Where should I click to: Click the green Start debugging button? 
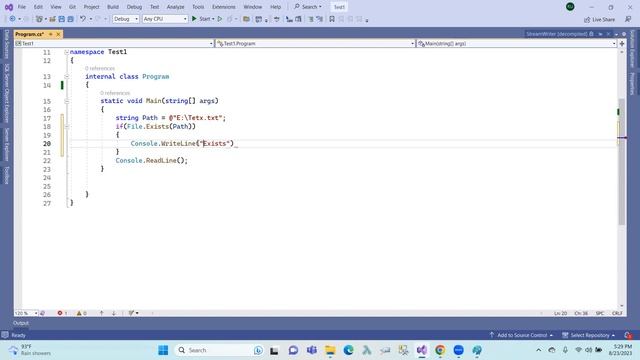[194, 19]
